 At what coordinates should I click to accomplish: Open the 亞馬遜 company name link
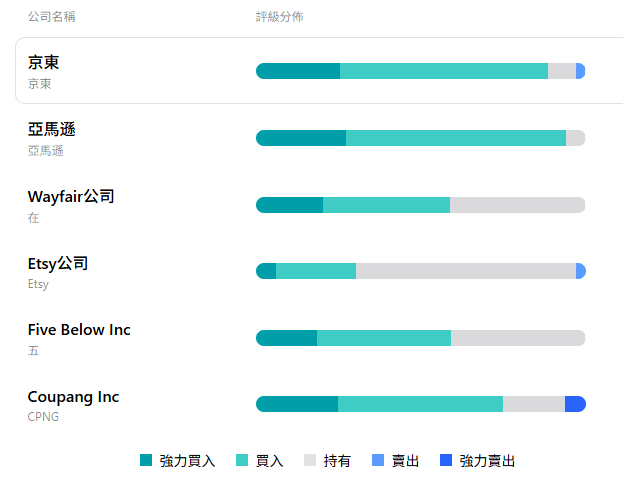pos(51,129)
